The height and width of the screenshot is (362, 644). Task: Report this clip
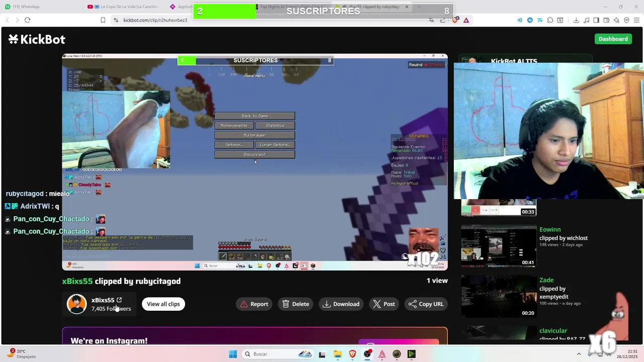(x=254, y=304)
